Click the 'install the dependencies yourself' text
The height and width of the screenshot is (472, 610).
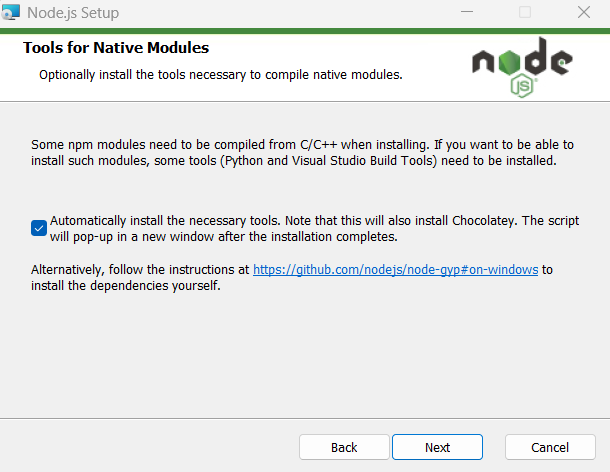click(x=126, y=286)
